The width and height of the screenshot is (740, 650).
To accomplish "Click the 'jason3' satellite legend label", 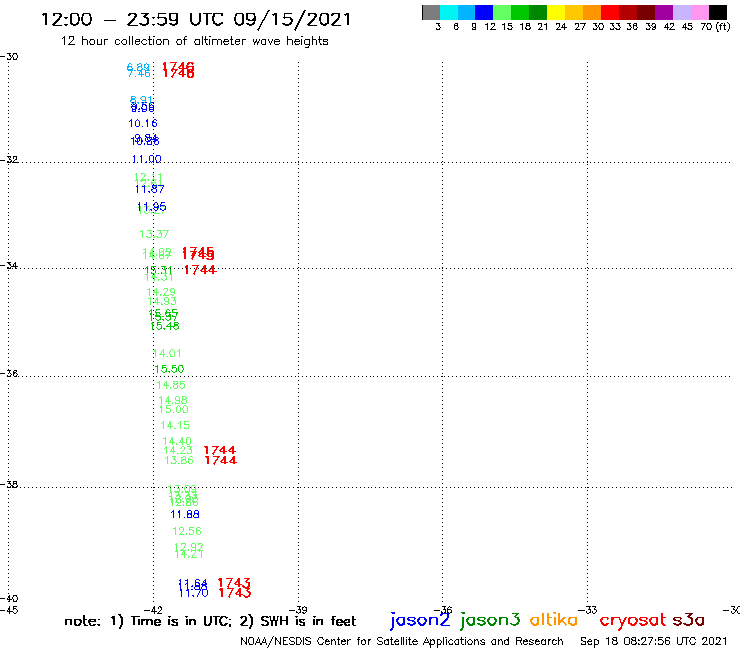I will (x=490, y=620).
